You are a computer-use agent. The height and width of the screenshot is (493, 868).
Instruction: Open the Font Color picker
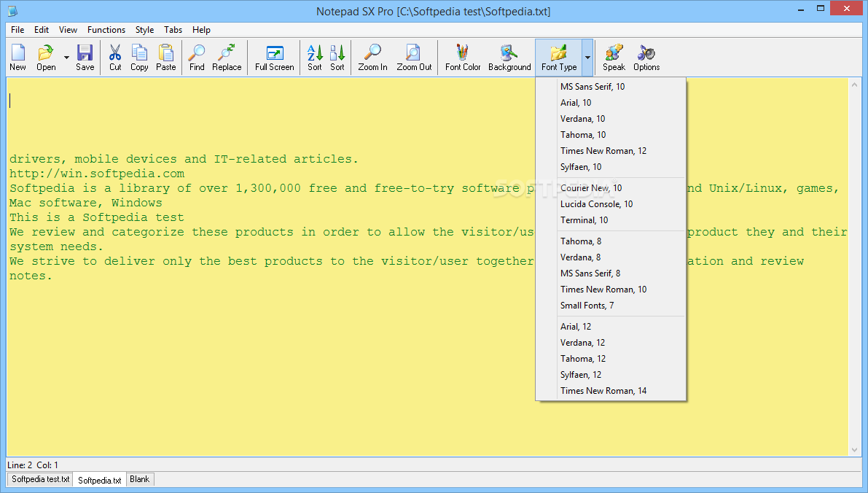pos(463,58)
